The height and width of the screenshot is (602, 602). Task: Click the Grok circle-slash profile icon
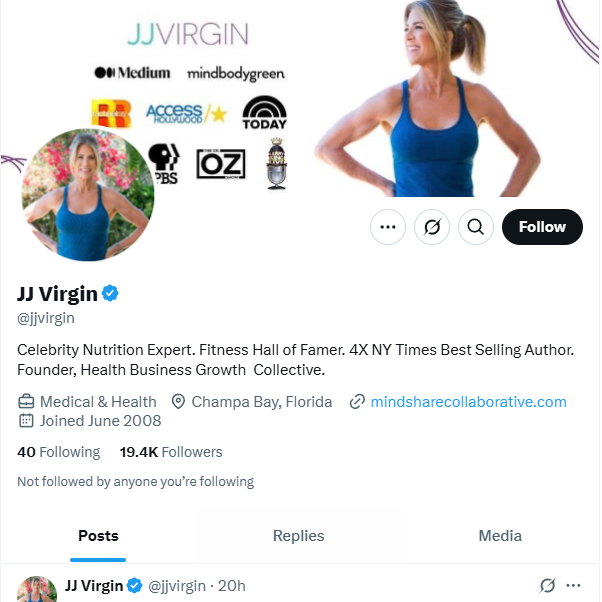(x=432, y=227)
